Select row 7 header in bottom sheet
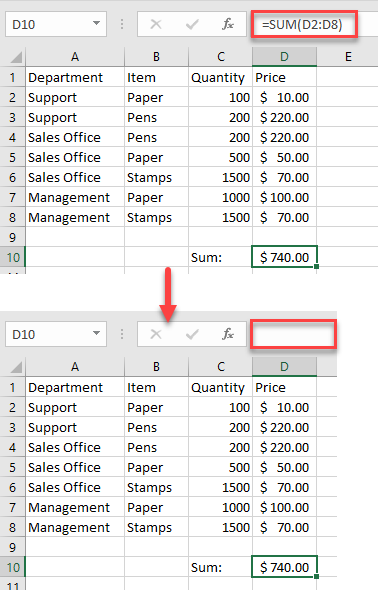The image size is (378, 590). coord(12,507)
